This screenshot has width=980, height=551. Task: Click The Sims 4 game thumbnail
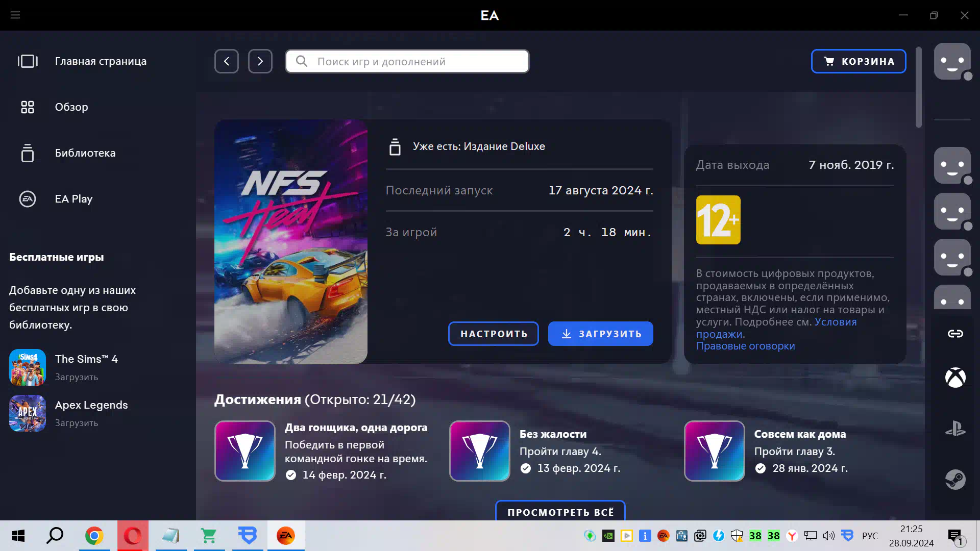coord(28,367)
